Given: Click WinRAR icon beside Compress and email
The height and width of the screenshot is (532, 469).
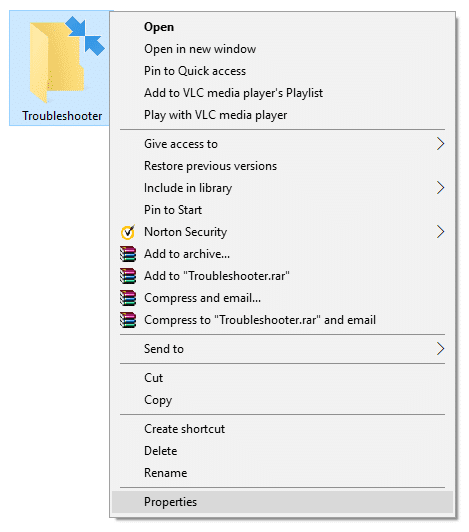Looking at the screenshot, I should 128,298.
